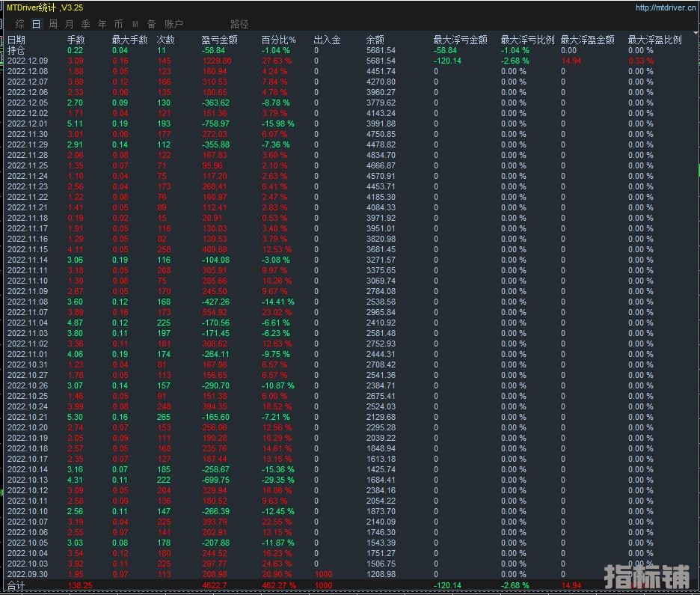This screenshot has height=595, width=700.
Task: Click profit value 1229.80
Action: click(x=217, y=61)
